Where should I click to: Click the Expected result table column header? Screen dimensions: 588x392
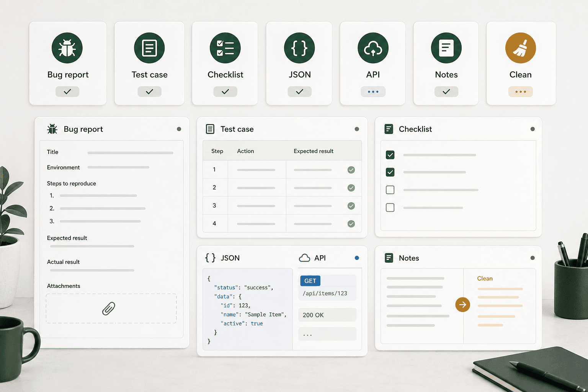point(314,151)
